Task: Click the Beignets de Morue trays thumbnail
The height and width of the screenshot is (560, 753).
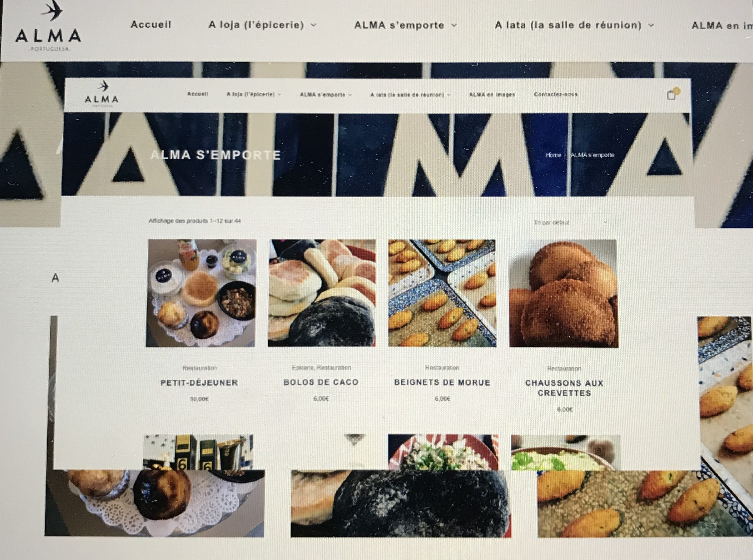Action: [x=442, y=293]
